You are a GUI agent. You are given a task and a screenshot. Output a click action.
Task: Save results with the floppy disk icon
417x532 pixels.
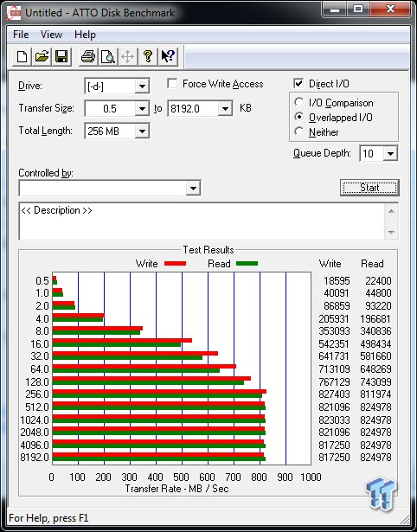tap(61, 56)
